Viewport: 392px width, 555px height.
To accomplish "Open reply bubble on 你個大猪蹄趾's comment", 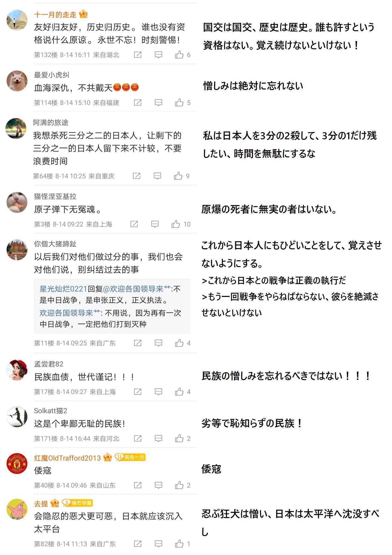I will [x=158, y=343].
